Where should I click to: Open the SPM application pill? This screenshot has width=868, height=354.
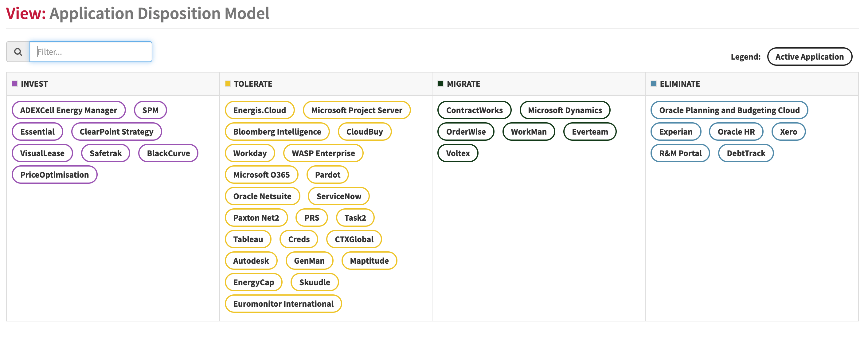(150, 110)
